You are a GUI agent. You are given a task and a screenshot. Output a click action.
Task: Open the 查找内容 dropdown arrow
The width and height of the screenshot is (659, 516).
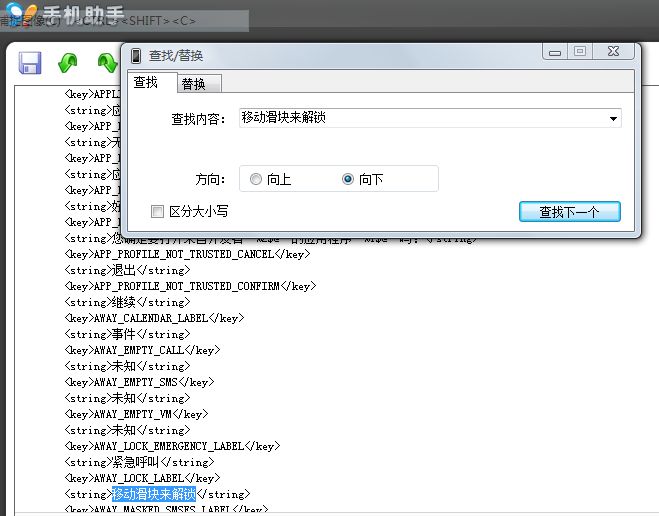[x=613, y=118]
